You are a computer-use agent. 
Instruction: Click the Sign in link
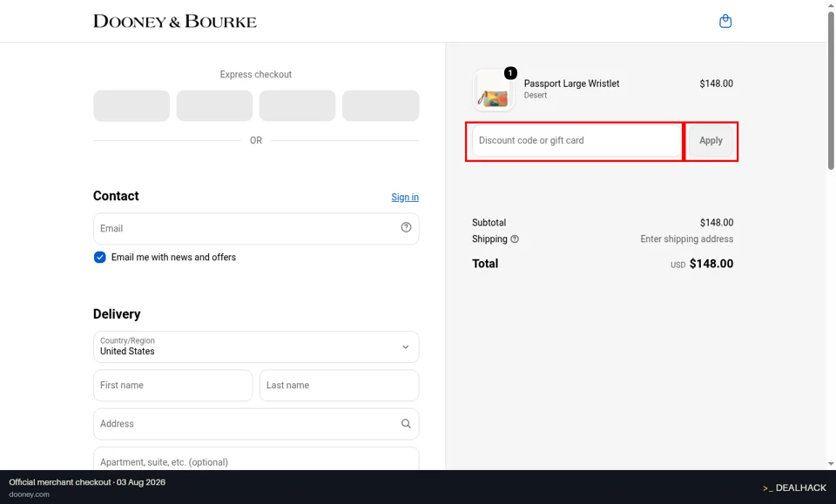click(405, 197)
